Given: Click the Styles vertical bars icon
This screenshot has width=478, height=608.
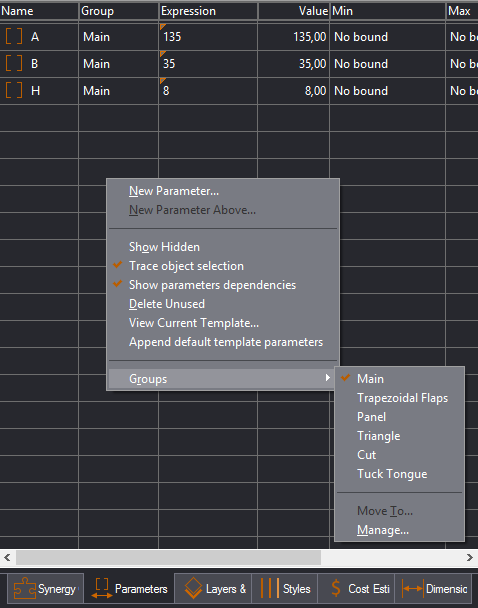Looking at the screenshot, I should point(270,589).
